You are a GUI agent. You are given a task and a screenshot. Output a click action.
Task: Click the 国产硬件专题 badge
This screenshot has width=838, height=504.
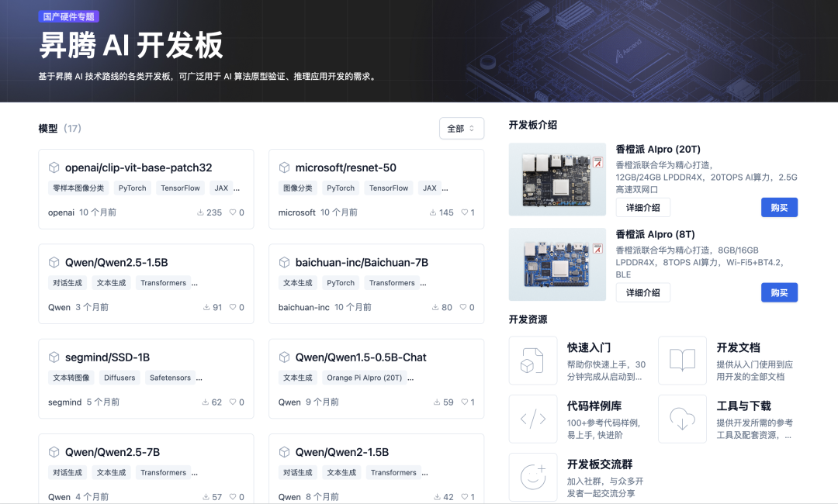pyautogui.click(x=69, y=16)
